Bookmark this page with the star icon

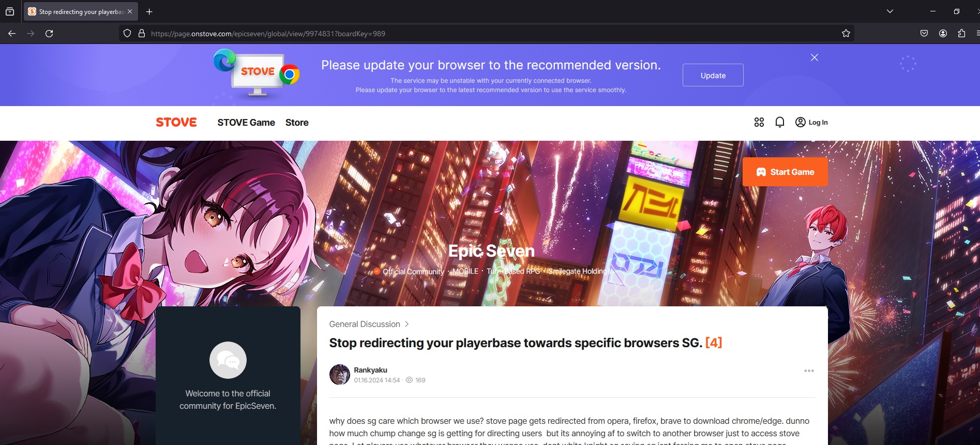[846, 34]
